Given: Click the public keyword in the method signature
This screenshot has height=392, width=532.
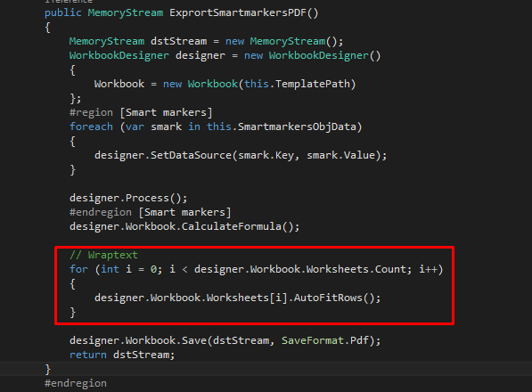Looking at the screenshot, I should 62,12.
